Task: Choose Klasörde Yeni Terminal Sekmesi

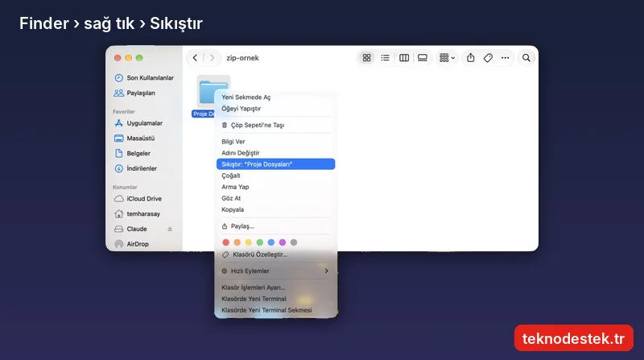Action: tap(275, 310)
